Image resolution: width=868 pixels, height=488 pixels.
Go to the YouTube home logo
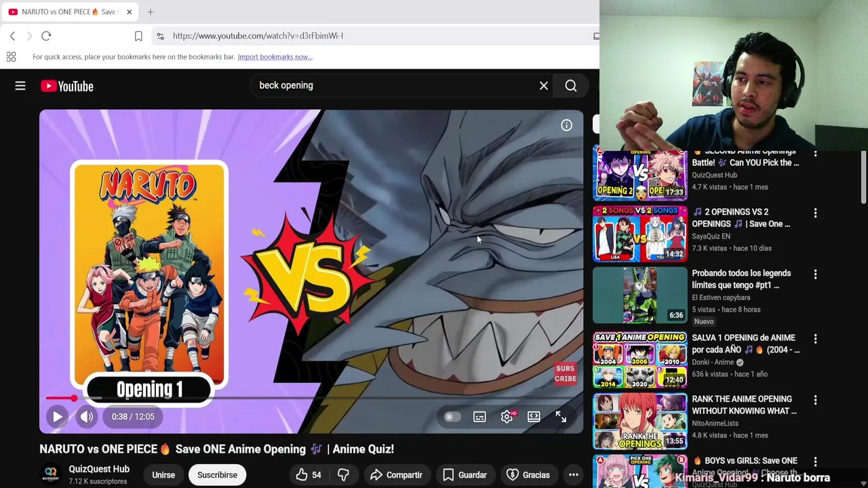(66, 86)
